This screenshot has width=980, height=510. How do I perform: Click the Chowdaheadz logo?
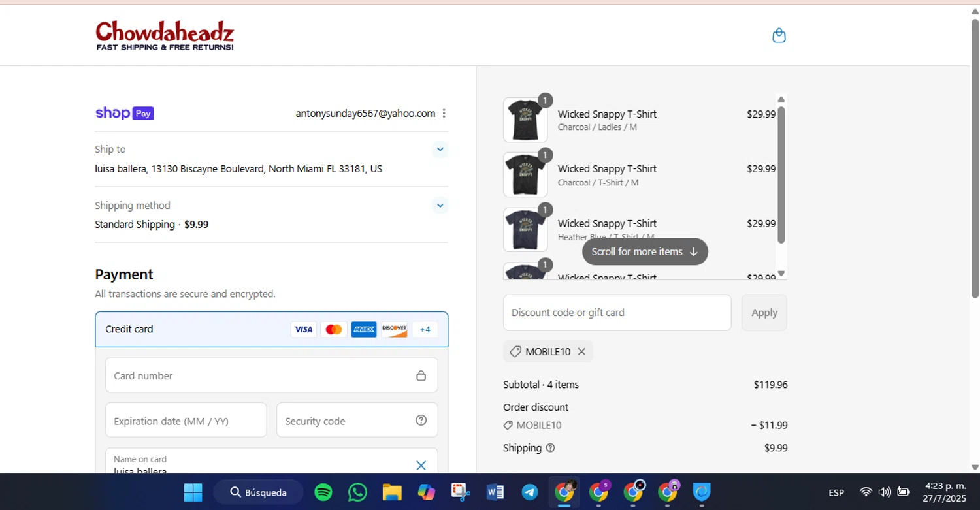165,35
